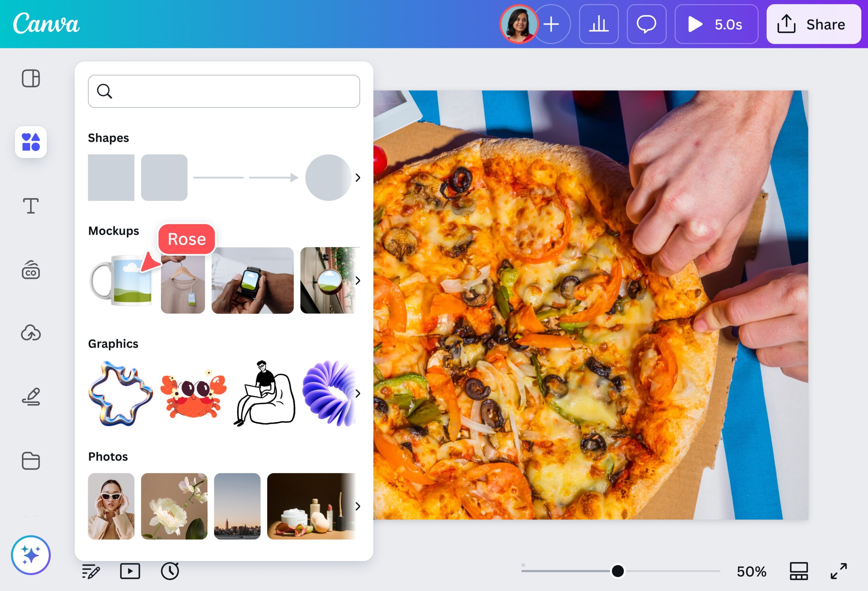Viewport: 868px width, 591px height.
Task: Select the Elements sidebar icon
Action: coord(31,142)
